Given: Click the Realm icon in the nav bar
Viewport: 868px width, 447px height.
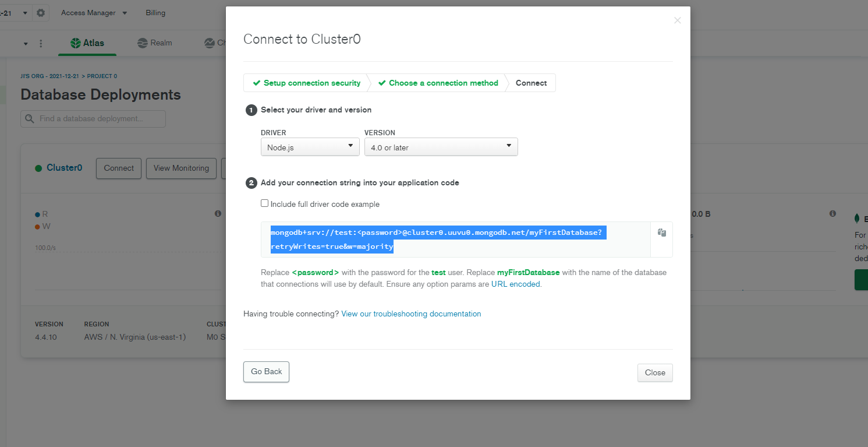Looking at the screenshot, I should [x=143, y=43].
